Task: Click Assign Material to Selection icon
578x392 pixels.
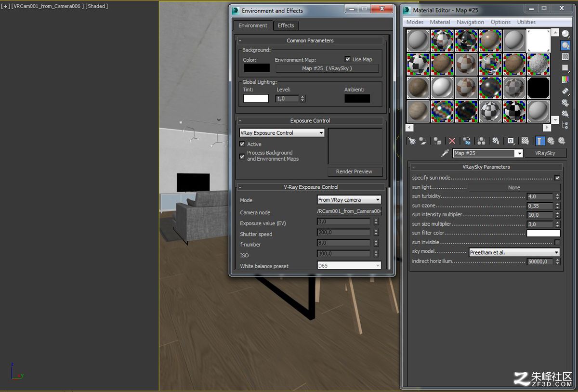Action: [437, 141]
